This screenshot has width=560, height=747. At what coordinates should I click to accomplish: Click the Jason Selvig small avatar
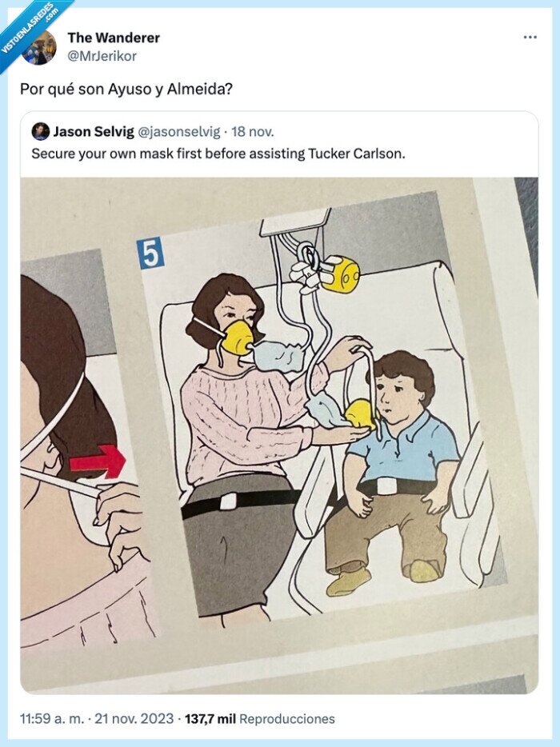(x=40, y=131)
